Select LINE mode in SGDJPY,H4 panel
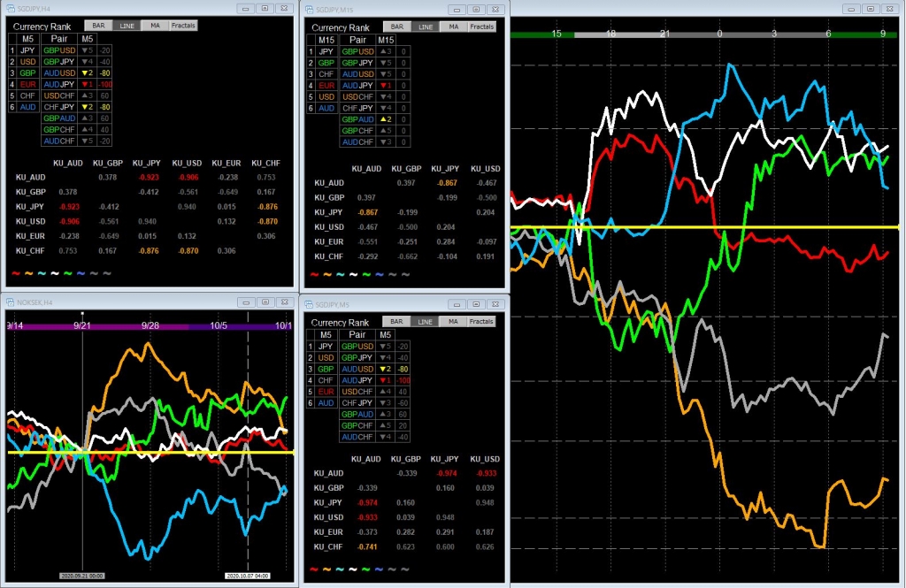906x588 pixels. (127, 26)
